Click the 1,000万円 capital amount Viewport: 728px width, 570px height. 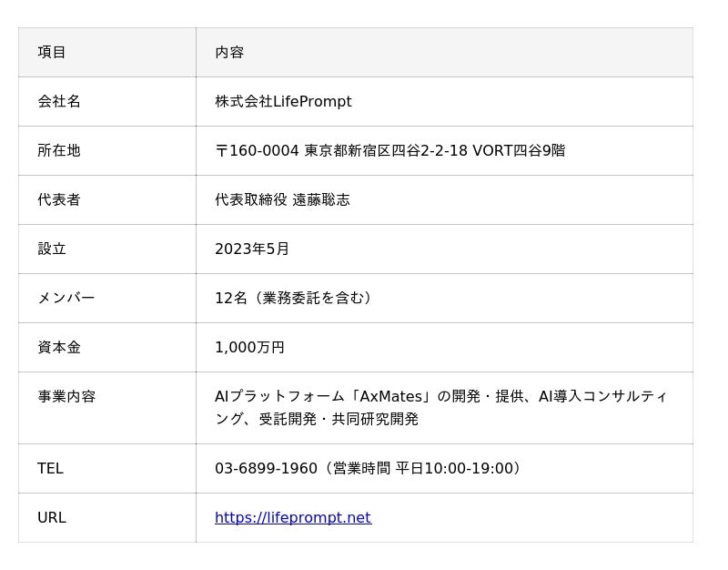[249, 347]
